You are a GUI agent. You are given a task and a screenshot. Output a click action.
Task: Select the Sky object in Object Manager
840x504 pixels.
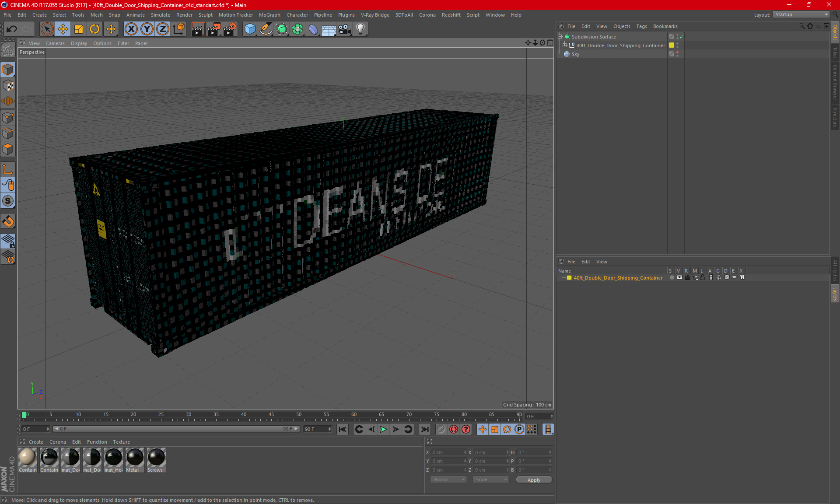tap(575, 54)
